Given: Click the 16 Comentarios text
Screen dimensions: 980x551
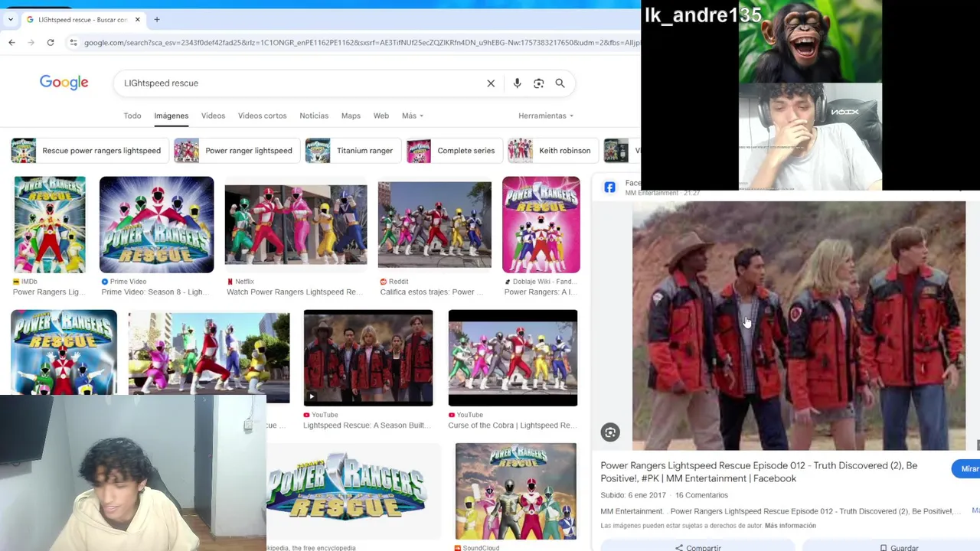Looking at the screenshot, I should (x=701, y=495).
